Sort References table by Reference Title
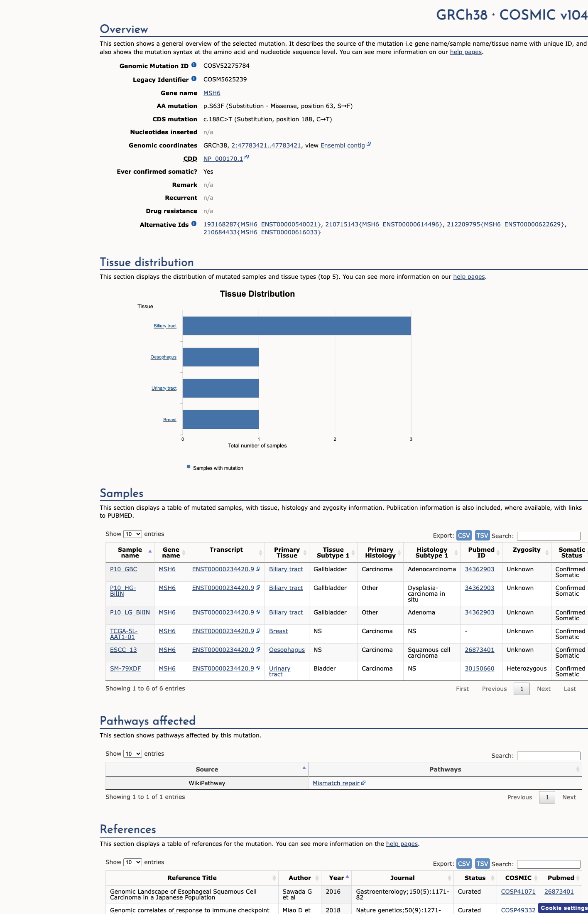The height and width of the screenshot is (914, 588). 192,878
